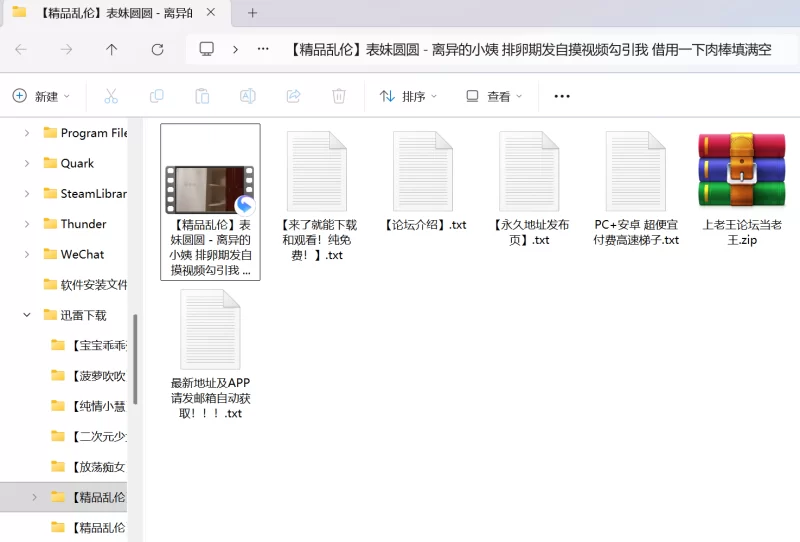Click the Rename icon in toolbar
800x542 pixels.
pos(248,96)
